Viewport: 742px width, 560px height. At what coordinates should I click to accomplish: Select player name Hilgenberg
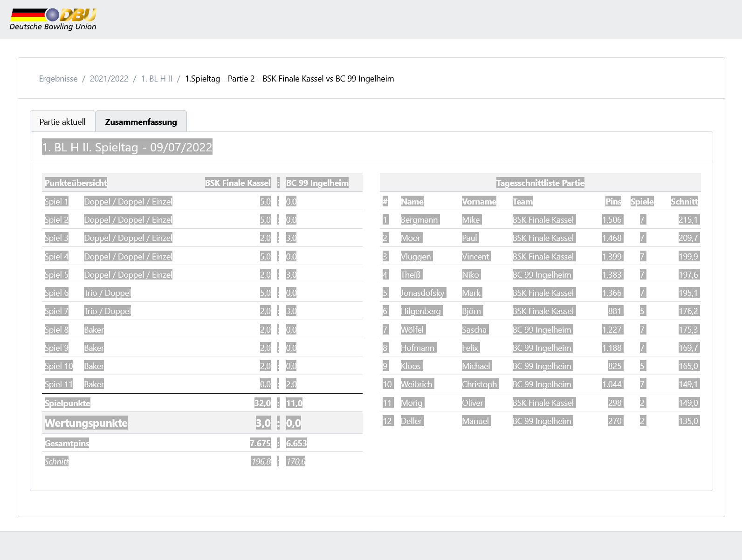(421, 311)
